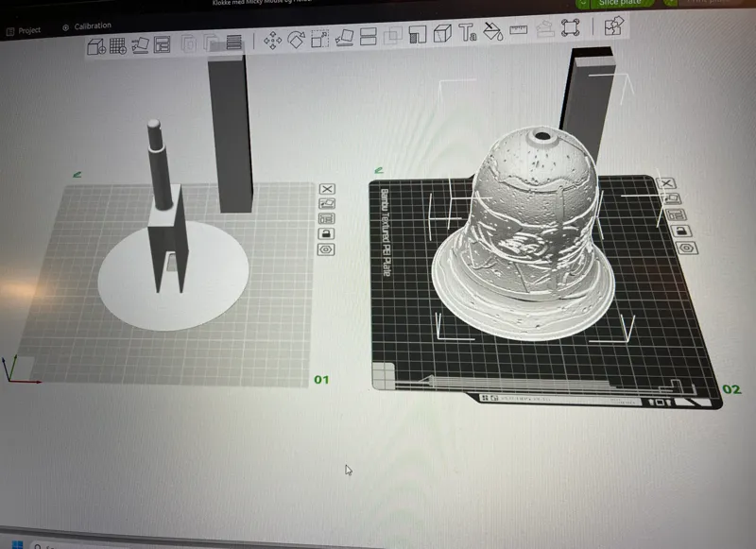
Task: Remove all objects on plate 01
Action: point(327,189)
